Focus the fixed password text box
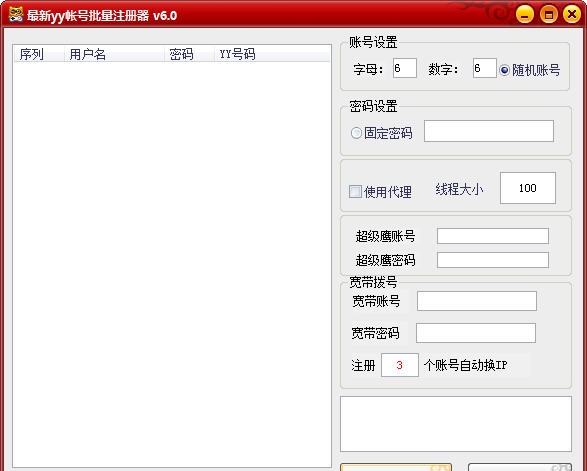Viewport: 587px width, 471px height. pyautogui.click(x=489, y=131)
